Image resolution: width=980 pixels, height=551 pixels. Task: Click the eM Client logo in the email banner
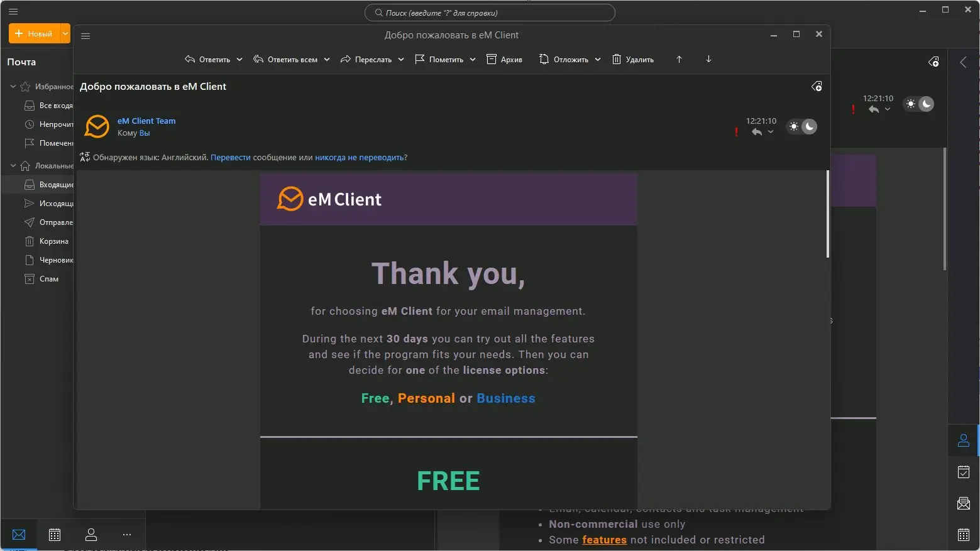pyautogui.click(x=329, y=199)
